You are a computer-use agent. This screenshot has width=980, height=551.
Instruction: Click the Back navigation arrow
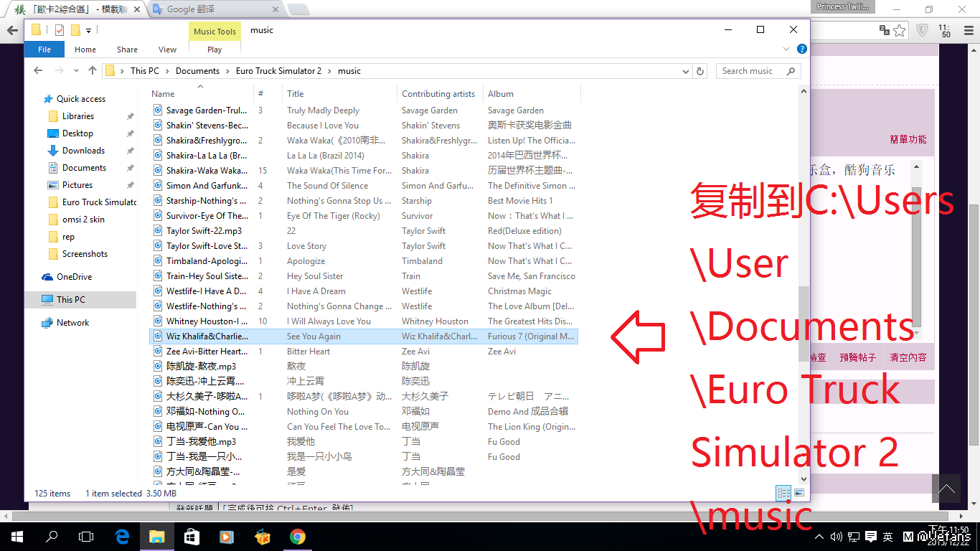point(39,71)
